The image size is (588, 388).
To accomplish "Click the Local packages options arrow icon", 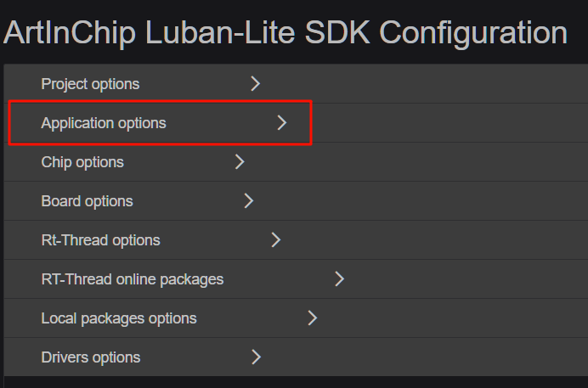I will tap(312, 318).
